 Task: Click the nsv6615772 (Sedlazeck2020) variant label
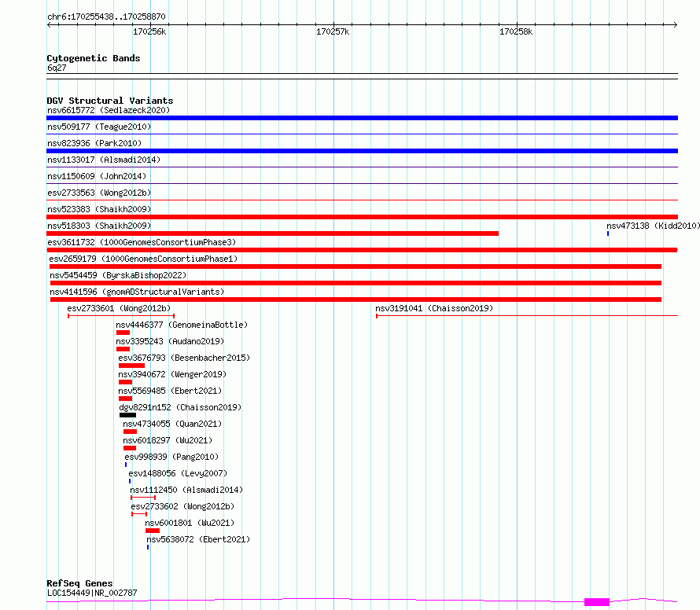[x=109, y=110]
